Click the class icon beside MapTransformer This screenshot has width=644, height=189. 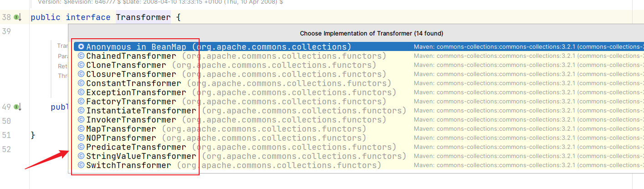click(x=81, y=129)
